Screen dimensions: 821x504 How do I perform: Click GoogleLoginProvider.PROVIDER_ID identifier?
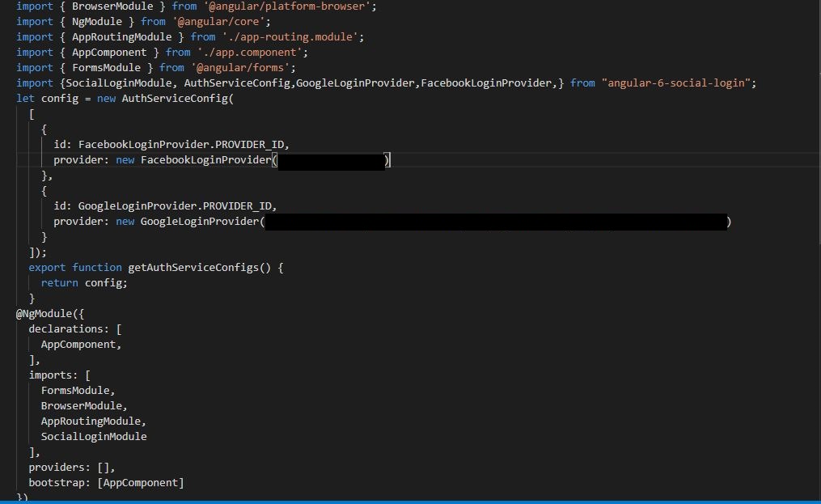(x=178, y=205)
